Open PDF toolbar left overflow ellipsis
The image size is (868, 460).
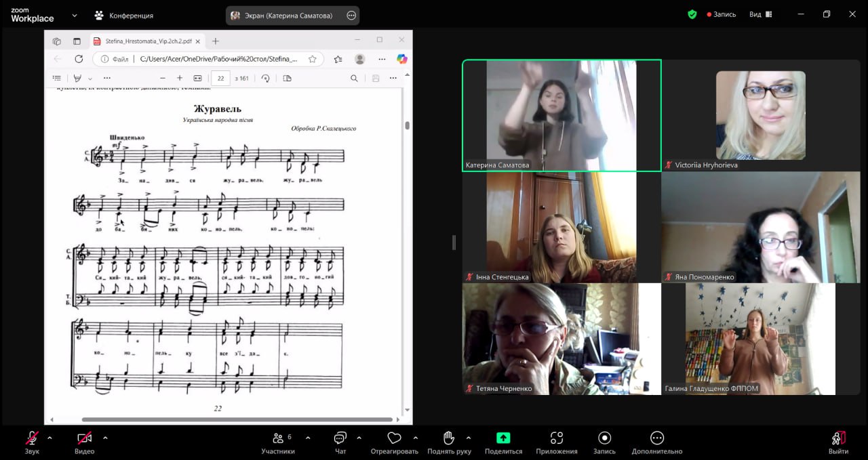click(107, 78)
